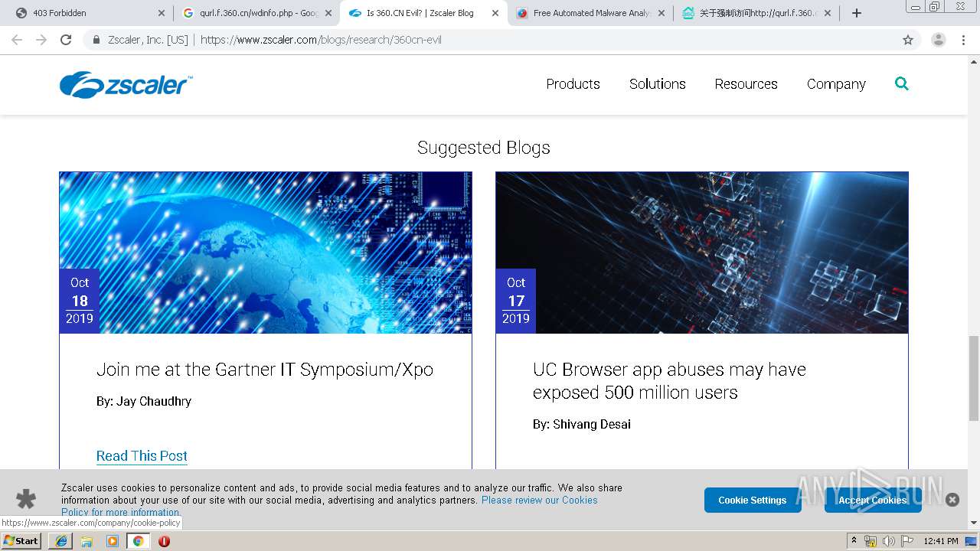
Task: Click the volume speaker tray icon
Action: [x=888, y=541]
